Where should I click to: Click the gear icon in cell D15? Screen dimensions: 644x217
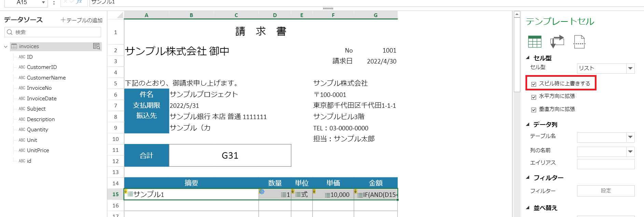click(x=262, y=192)
